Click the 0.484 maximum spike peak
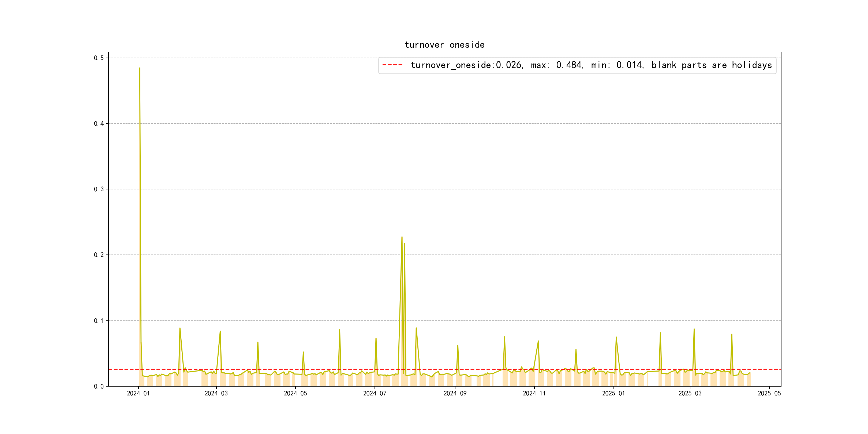The image size is (868, 434). [140, 68]
